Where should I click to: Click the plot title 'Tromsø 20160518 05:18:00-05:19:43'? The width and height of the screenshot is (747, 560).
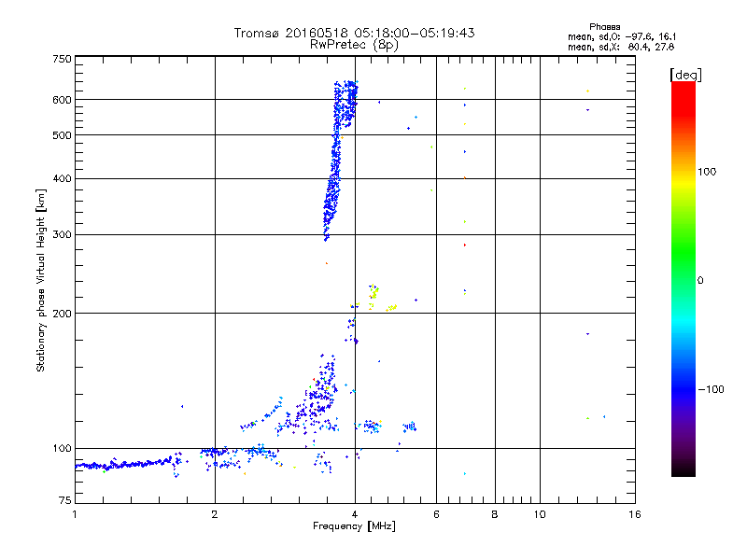tap(354, 33)
